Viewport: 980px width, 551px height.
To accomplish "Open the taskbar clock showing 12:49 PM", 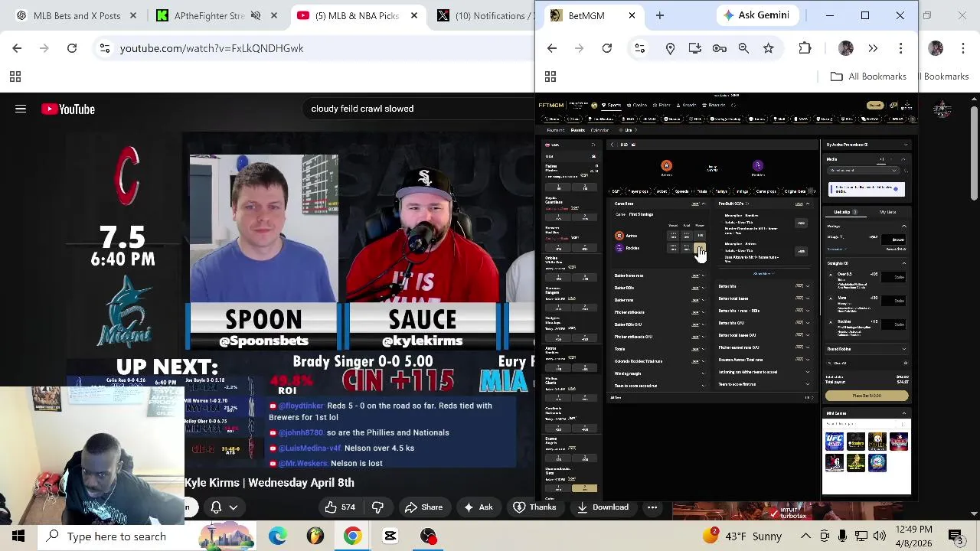I will pyautogui.click(x=913, y=536).
